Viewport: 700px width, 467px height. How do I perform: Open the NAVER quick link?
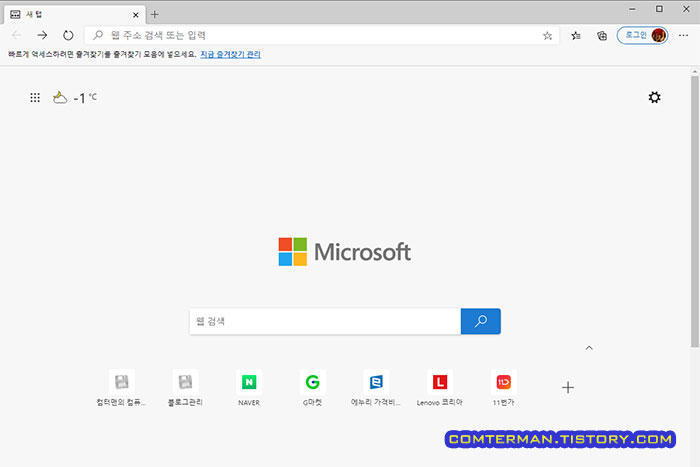[249, 388]
